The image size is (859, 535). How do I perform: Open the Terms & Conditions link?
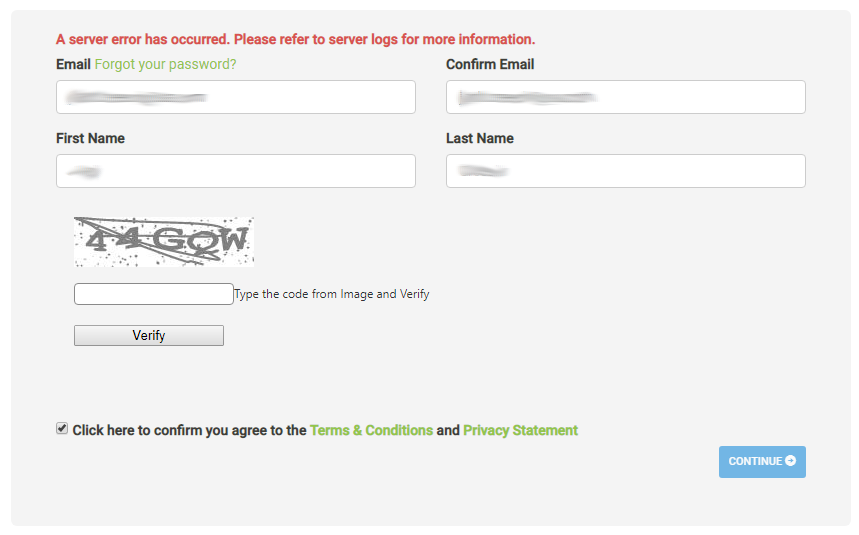pos(371,430)
